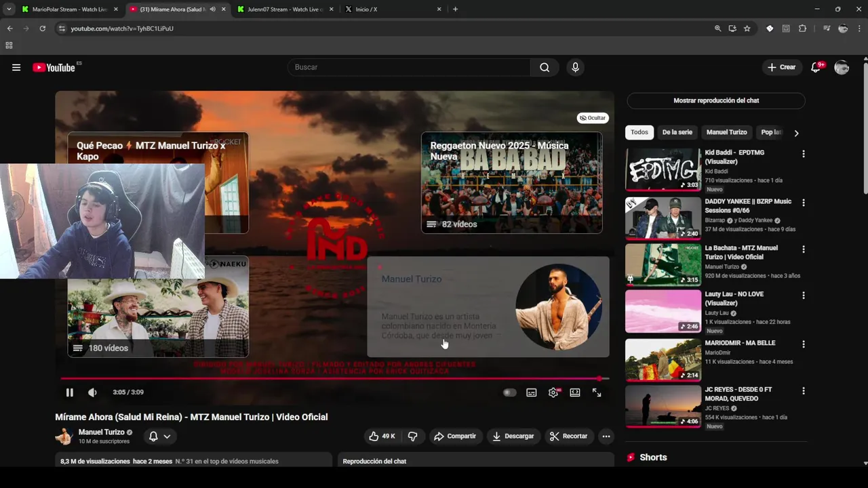Open the notifications bell with 9+ badge
The image size is (868, 488).
[816, 67]
